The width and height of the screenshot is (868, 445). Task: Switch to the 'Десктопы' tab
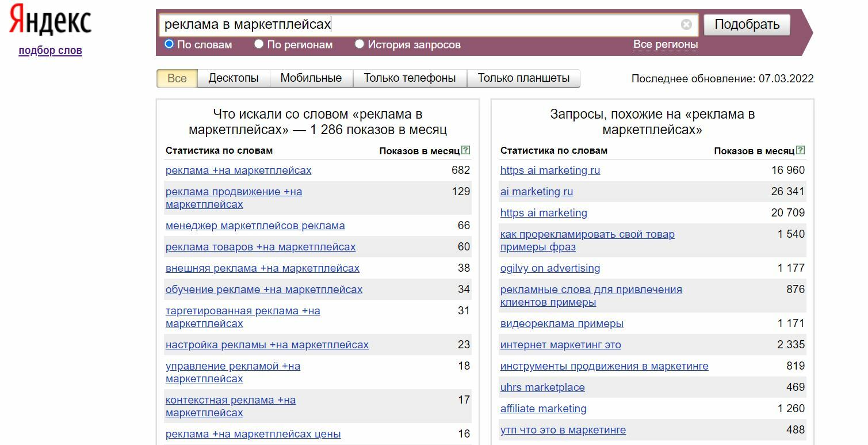coord(234,78)
